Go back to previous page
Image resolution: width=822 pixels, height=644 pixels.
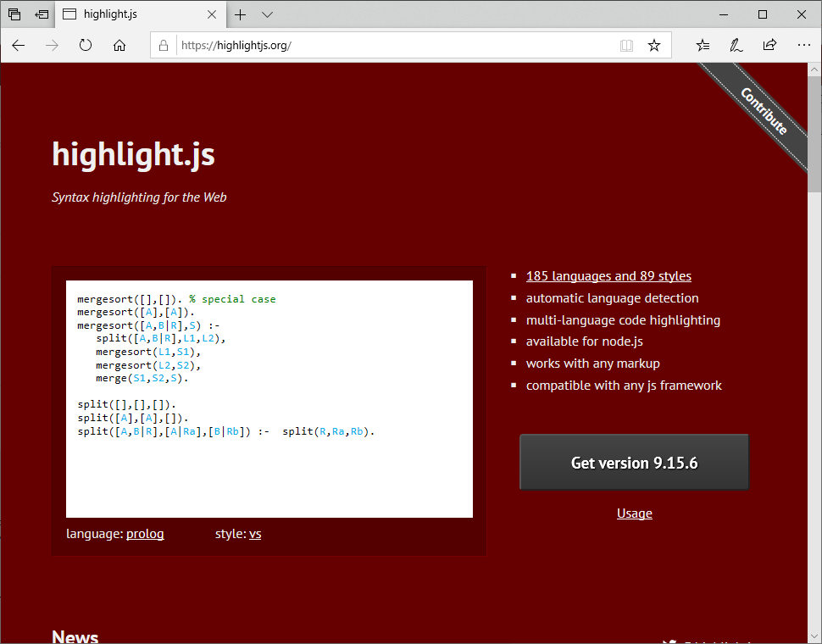coord(19,46)
